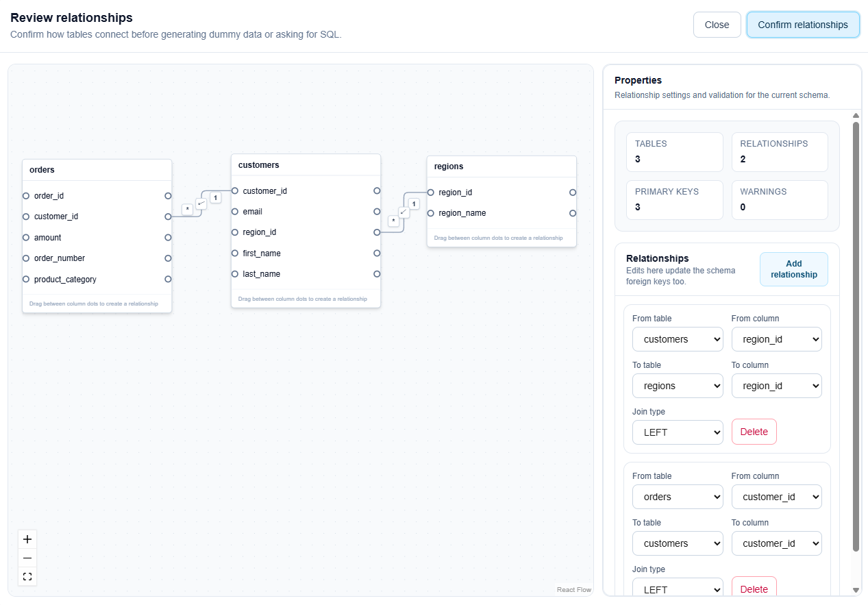This screenshot has width=868, height=605.
Task: Select the regions table header
Action: pos(501,166)
